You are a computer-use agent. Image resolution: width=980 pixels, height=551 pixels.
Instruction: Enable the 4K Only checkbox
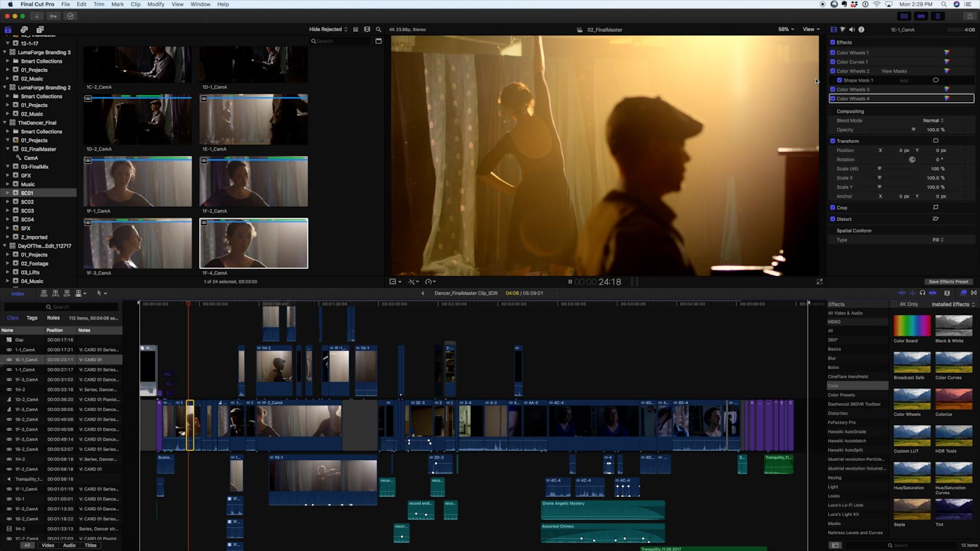895,304
